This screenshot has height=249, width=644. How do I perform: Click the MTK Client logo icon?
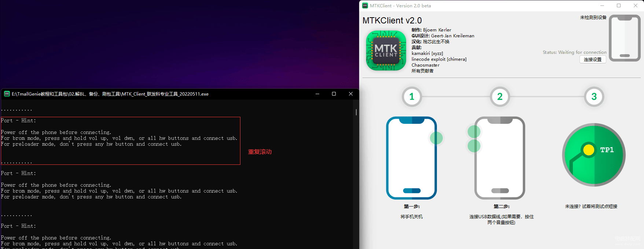coord(386,51)
